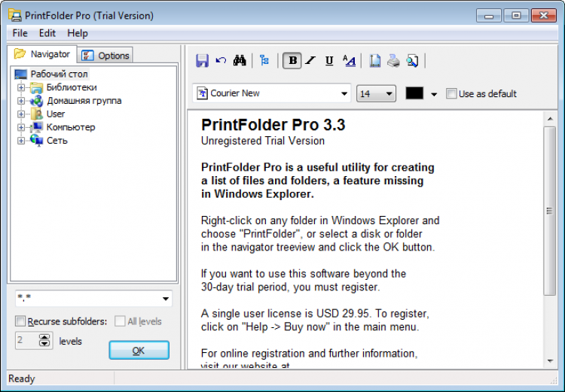Open the *.* file mask dropdown

pos(166,299)
